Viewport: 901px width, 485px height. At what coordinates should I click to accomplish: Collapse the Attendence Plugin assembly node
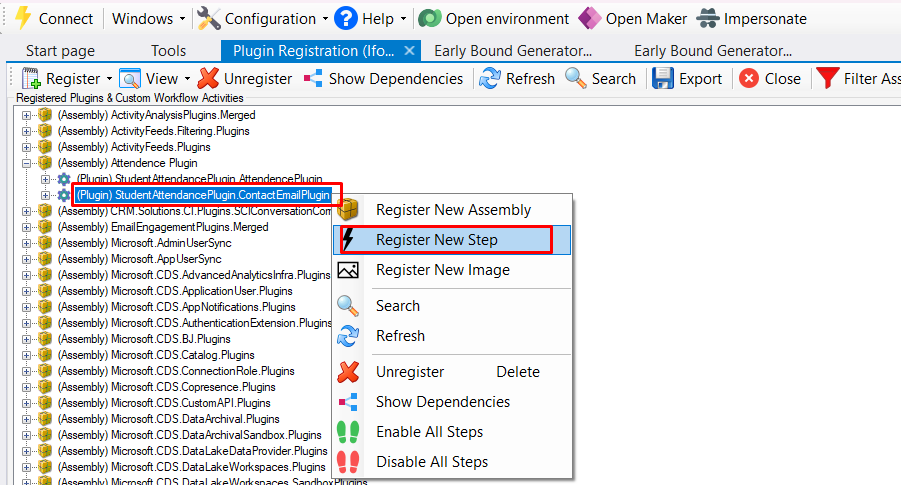27,163
